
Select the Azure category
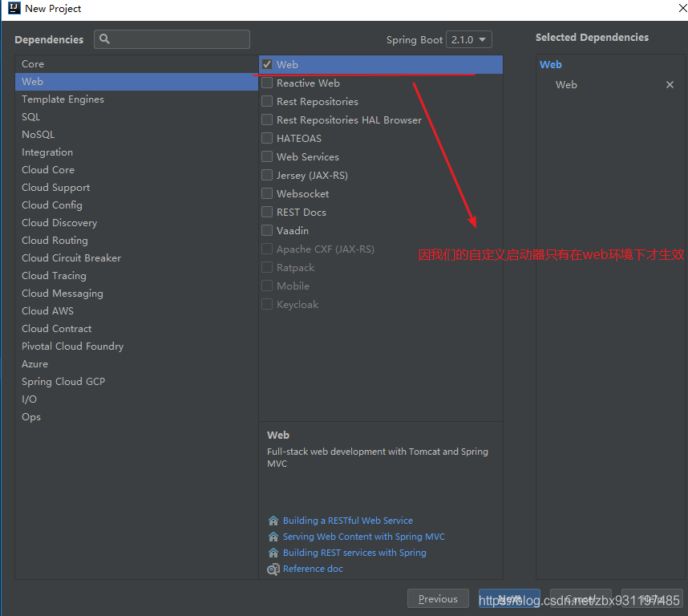[x=136, y=363]
